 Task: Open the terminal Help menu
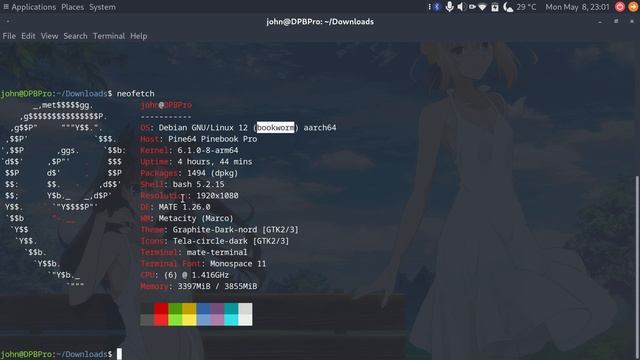pos(138,36)
